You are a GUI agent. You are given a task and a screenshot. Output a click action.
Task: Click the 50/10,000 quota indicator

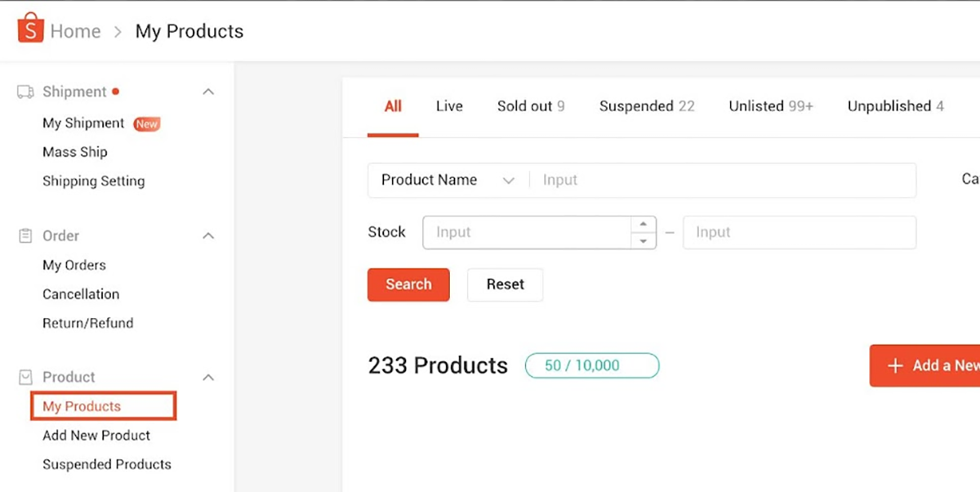coord(591,365)
